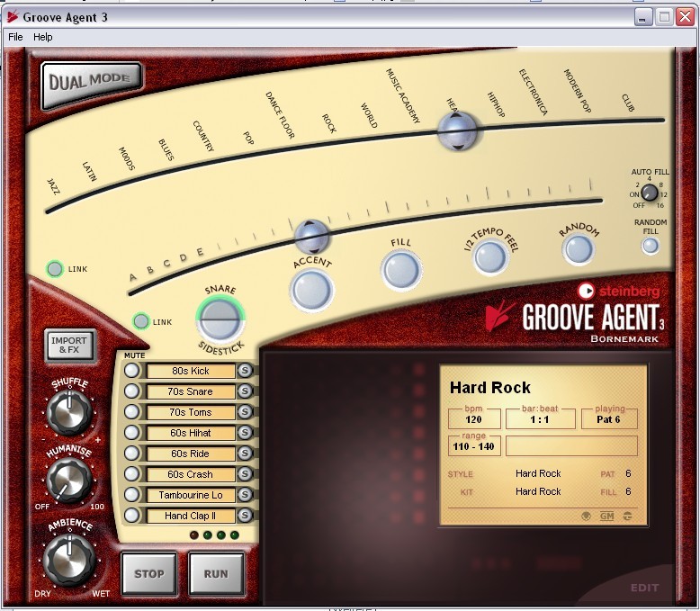700x611 pixels.
Task: Click the Ambience dry/wet knob
Action: (69, 559)
